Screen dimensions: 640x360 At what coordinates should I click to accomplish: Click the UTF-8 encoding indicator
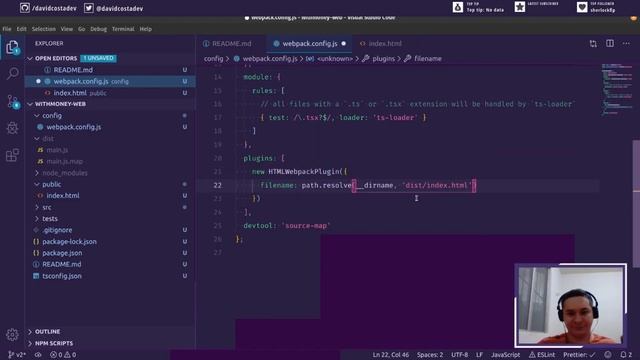coord(460,355)
